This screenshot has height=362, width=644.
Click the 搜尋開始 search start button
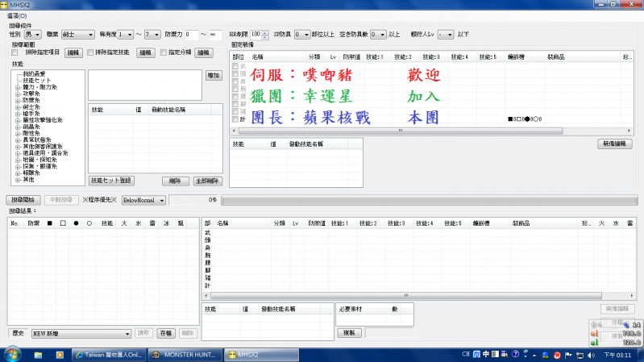(23, 200)
